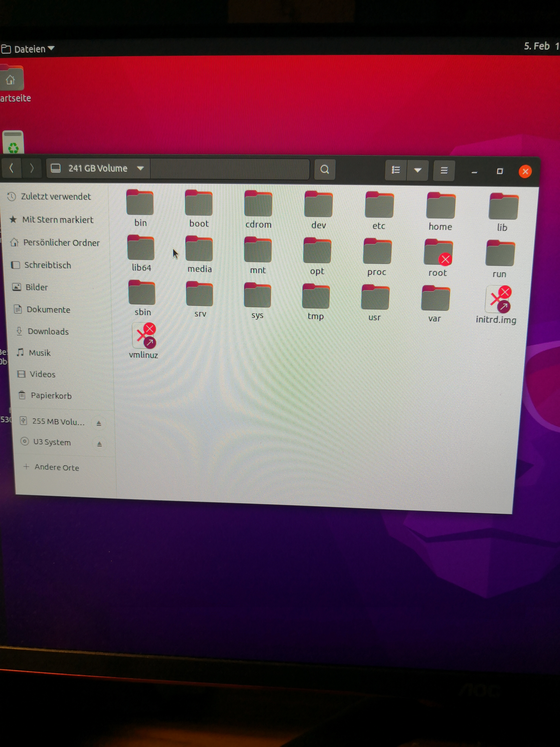Eject the 255 MB Volume
This screenshot has height=747, width=560.
pos(99,423)
